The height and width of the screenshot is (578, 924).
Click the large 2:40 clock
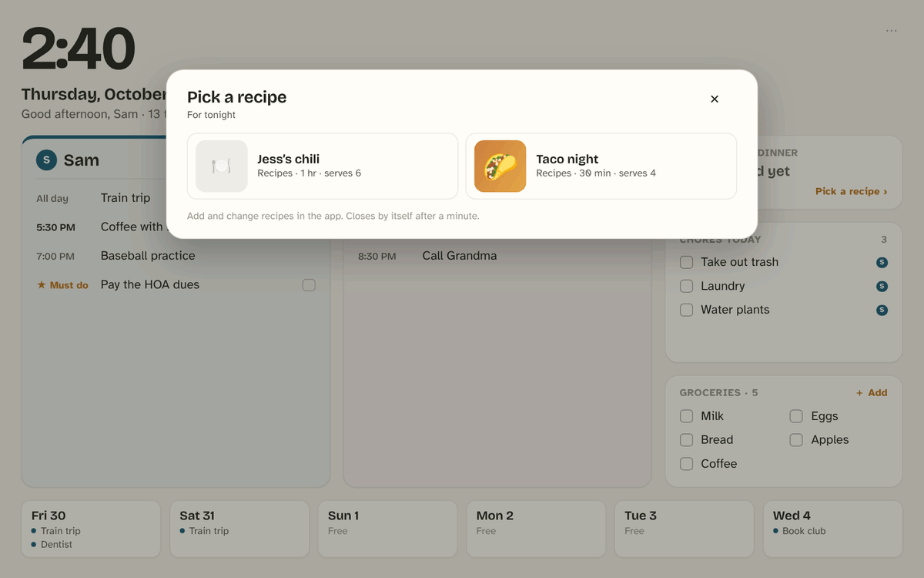tap(79, 49)
